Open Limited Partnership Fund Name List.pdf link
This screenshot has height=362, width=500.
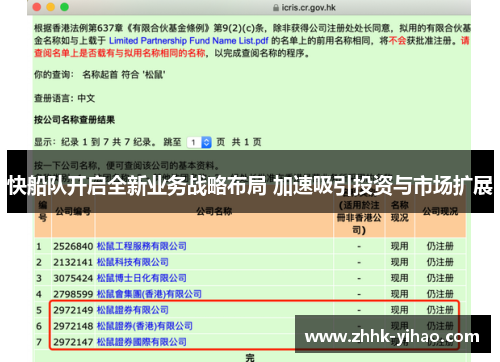pyautogui.click(x=189, y=41)
